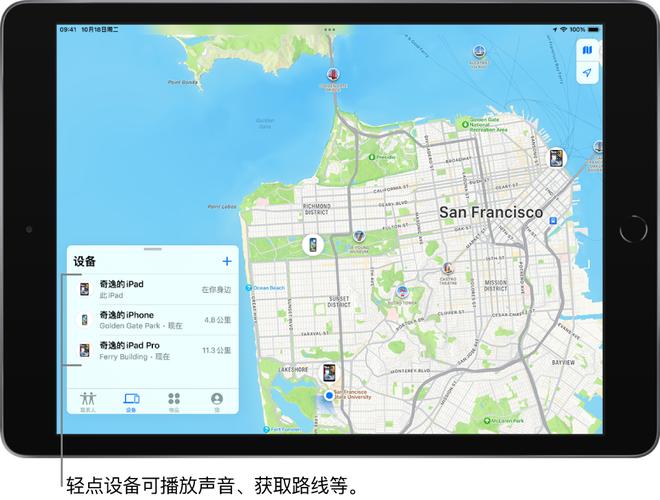Image resolution: width=660 pixels, height=500 pixels.
Task: Tap the iPad Pro pin near the Financial District
Action: click(x=556, y=158)
